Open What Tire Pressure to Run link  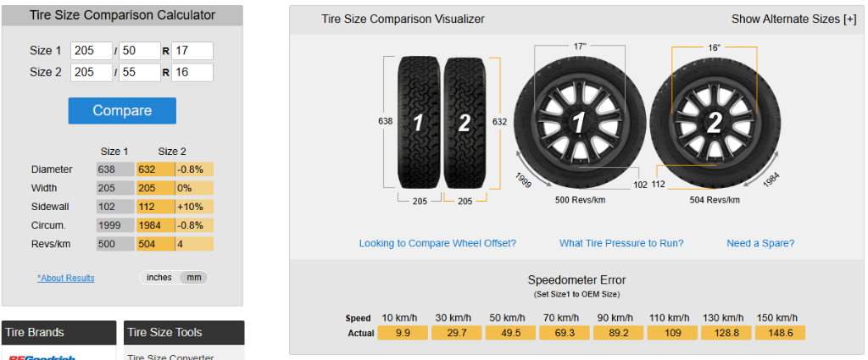point(621,243)
